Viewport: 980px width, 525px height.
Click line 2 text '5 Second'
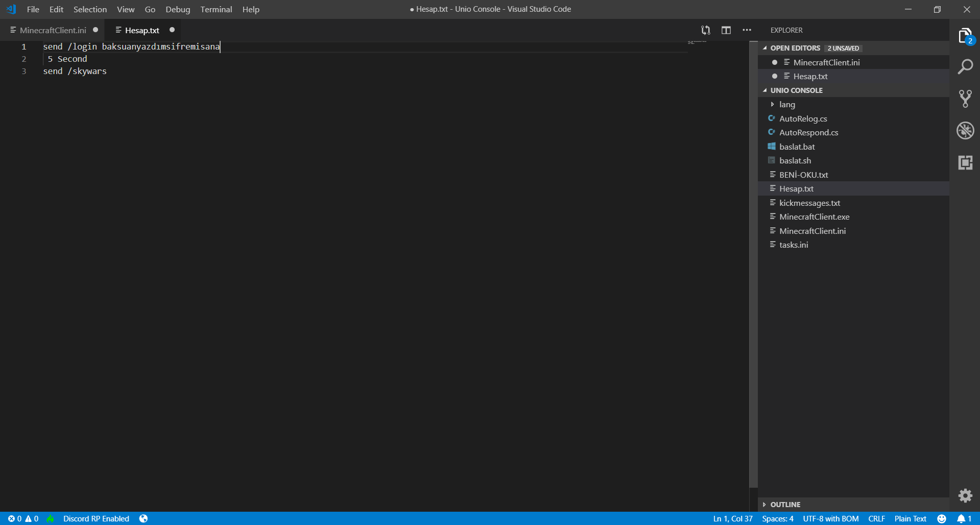(x=67, y=59)
